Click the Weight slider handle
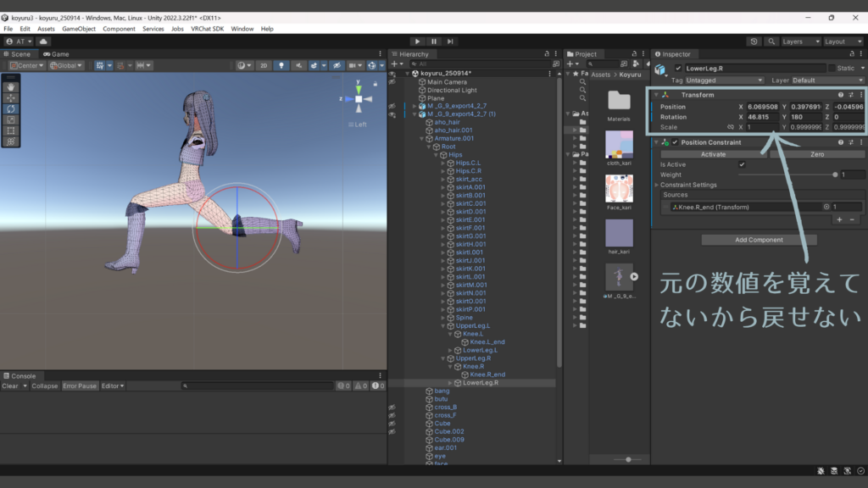 coord(835,175)
